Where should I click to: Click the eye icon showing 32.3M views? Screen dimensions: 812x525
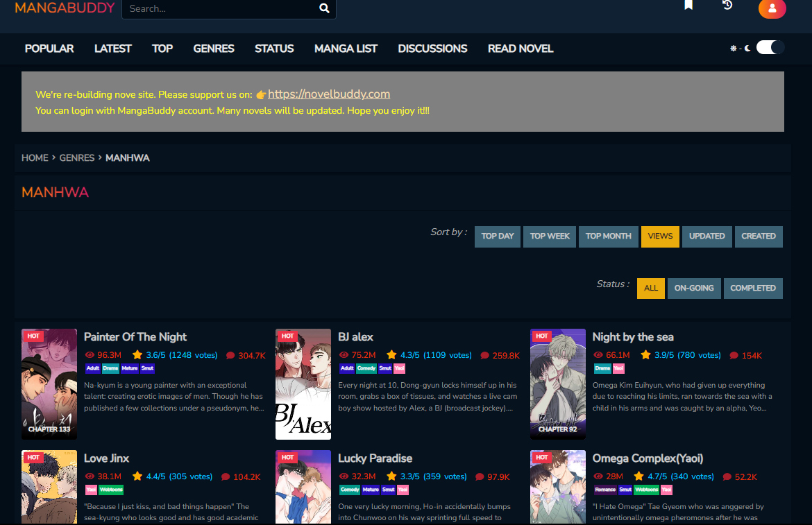pyautogui.click(x=344, y=476)
